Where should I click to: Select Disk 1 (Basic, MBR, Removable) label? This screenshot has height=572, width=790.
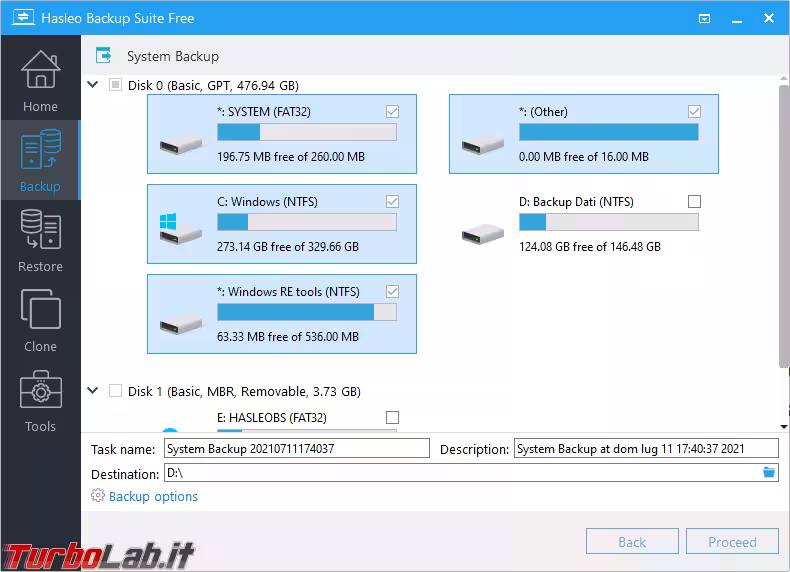(244, 392)
